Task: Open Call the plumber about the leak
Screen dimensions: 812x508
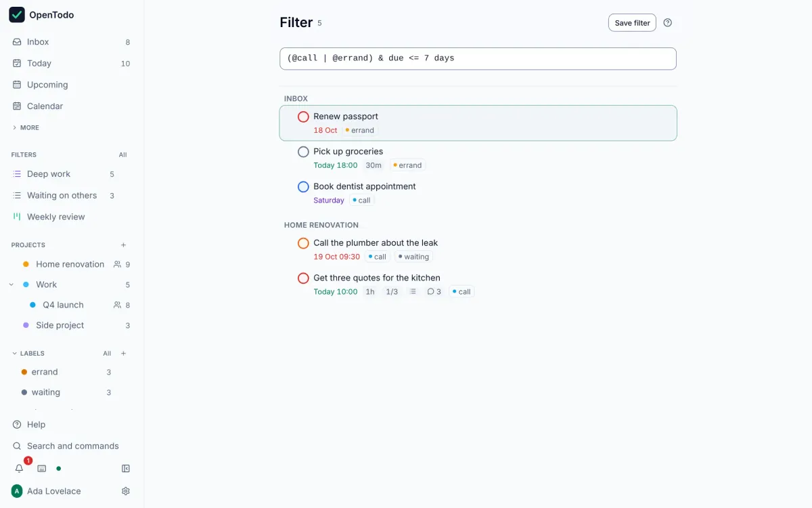Action: click(x=376, y=242)
